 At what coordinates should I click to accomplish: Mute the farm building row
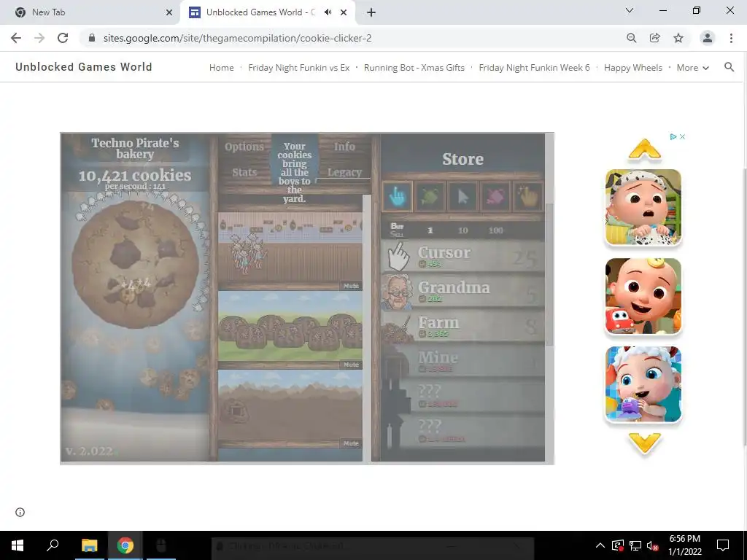click(351, 365)
